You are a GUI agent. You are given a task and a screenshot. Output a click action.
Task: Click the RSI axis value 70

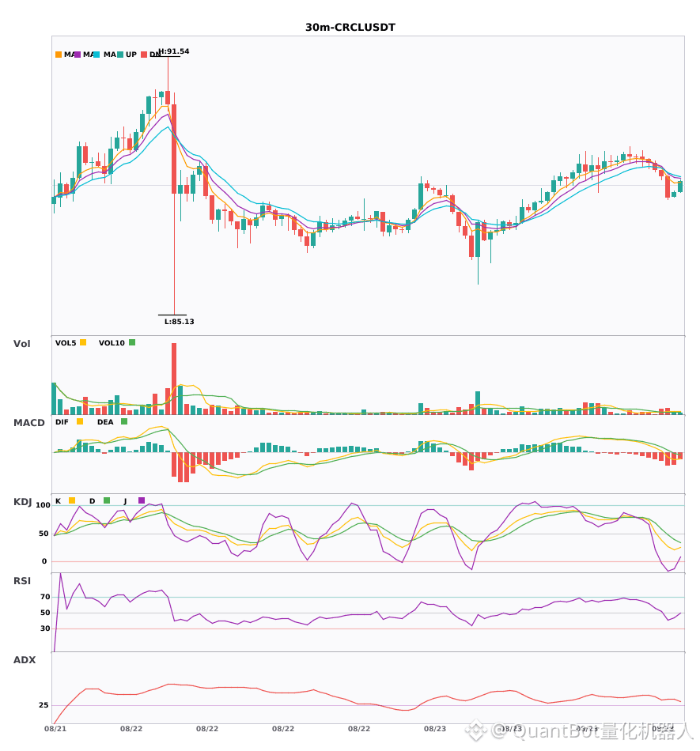pyautogui.click(x=45, y=597)
